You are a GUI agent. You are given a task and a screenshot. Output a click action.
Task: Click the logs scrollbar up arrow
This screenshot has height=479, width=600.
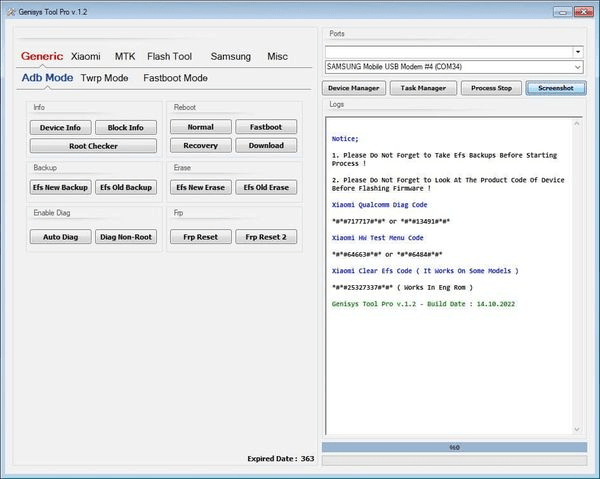point(577,124)
